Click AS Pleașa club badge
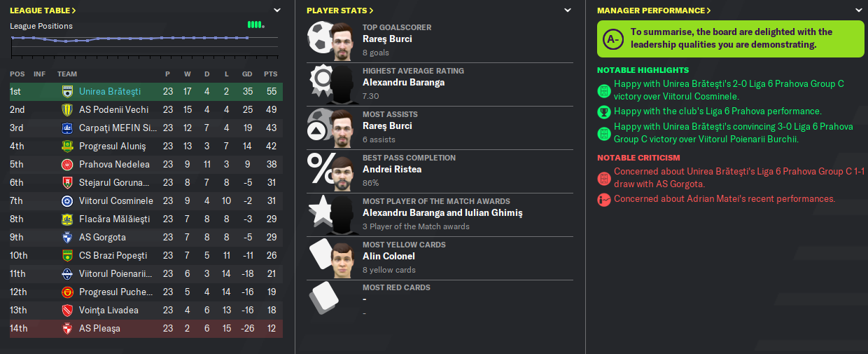Viewport: 868px width, 354px height. point(67,328)
